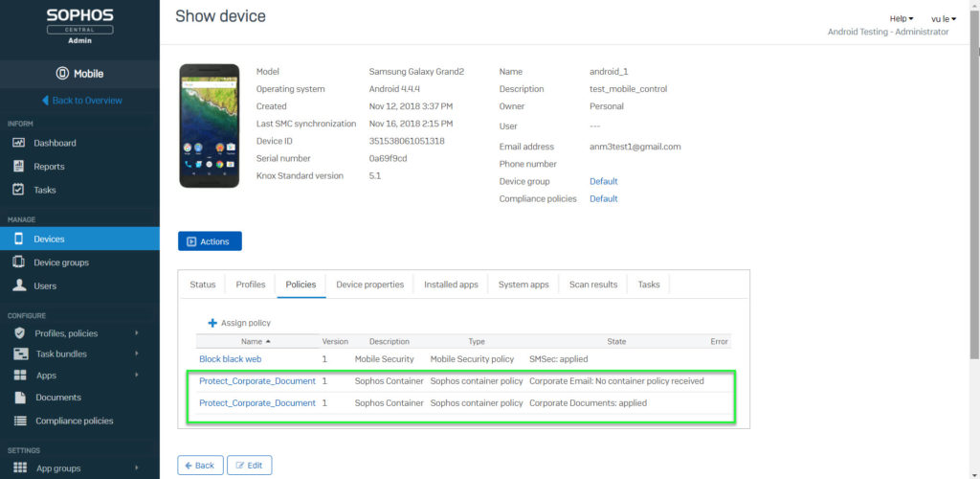Select the Policies tab
The height and width of the screenshot is (479, 980).
301,285
